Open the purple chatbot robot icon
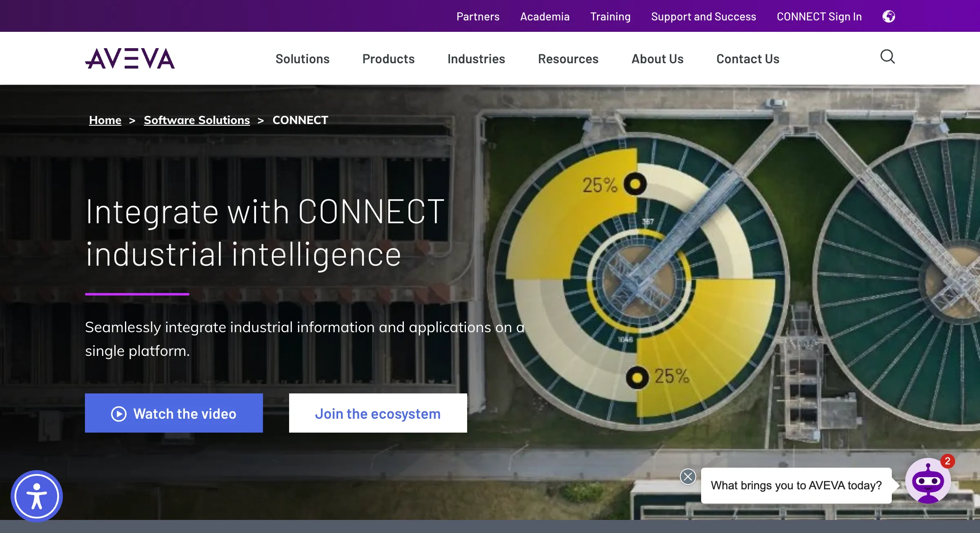The height and width of the screenshot is (533, 980). 928,481
